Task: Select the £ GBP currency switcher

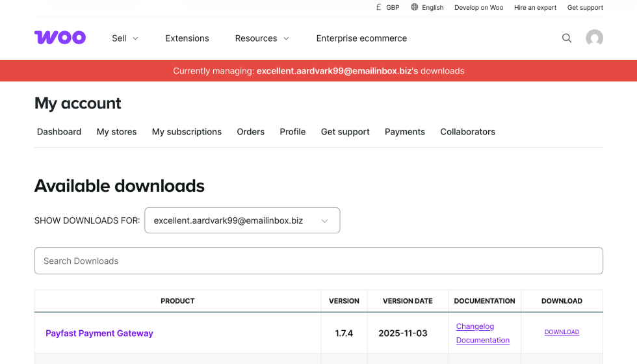Action: (387, 8)
